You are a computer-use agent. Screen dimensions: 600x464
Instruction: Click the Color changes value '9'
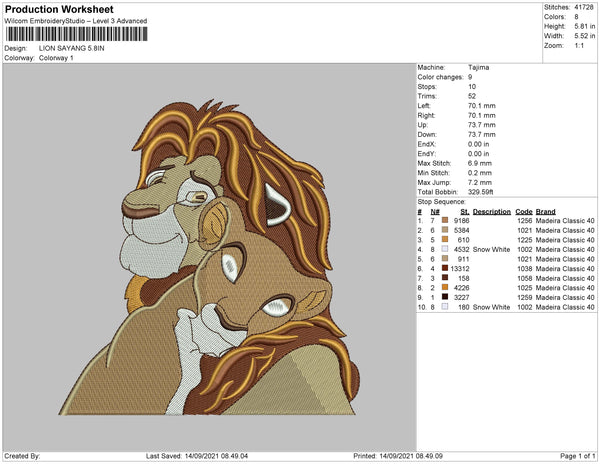point(470,77)
